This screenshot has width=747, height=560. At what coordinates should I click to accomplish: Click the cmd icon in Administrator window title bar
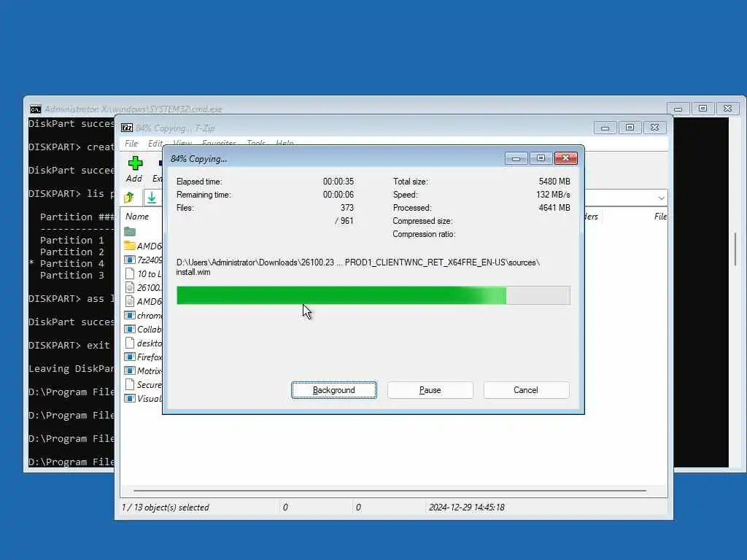35,109
